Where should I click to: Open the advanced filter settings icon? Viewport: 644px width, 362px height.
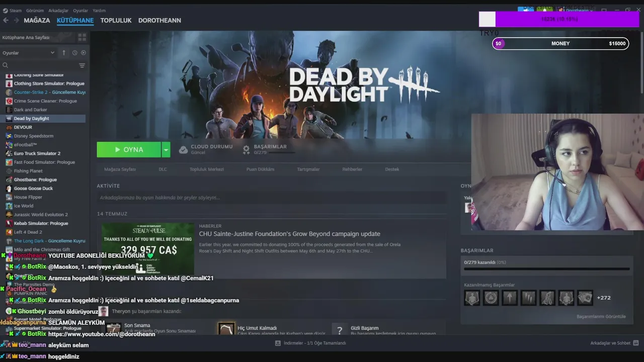(82, 65)
